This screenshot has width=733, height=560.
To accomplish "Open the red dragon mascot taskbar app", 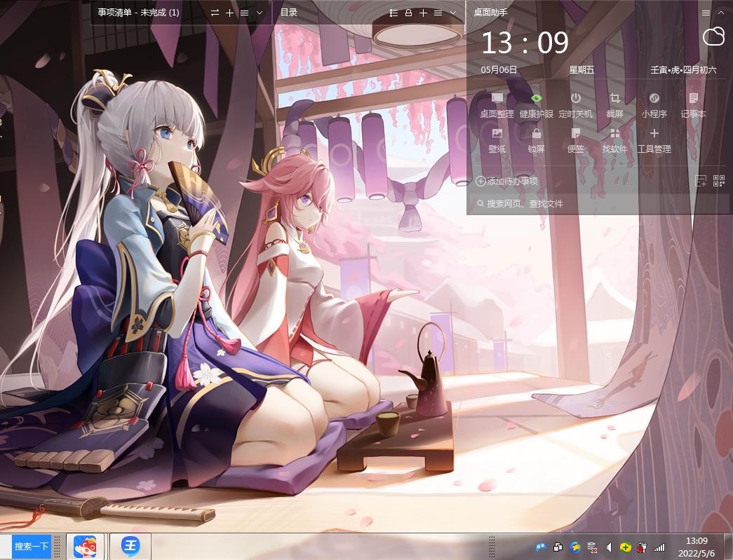I will pyautogui.click(x=85, y=547).
